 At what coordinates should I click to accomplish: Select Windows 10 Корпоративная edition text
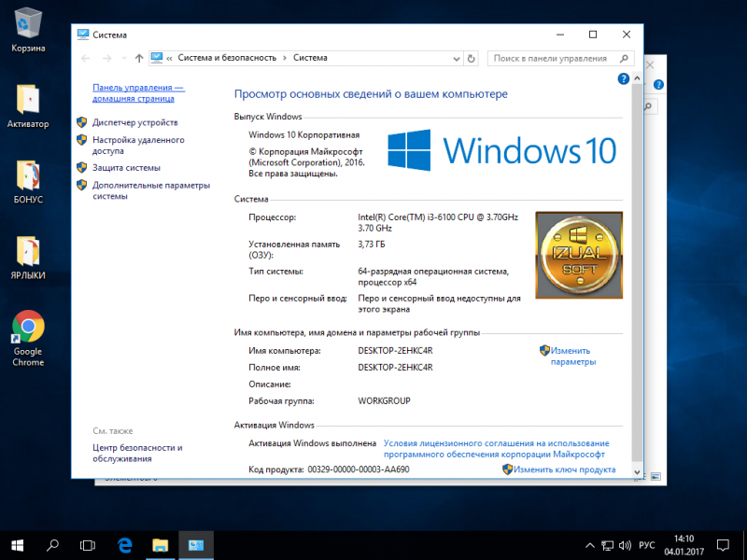[304, 134]
